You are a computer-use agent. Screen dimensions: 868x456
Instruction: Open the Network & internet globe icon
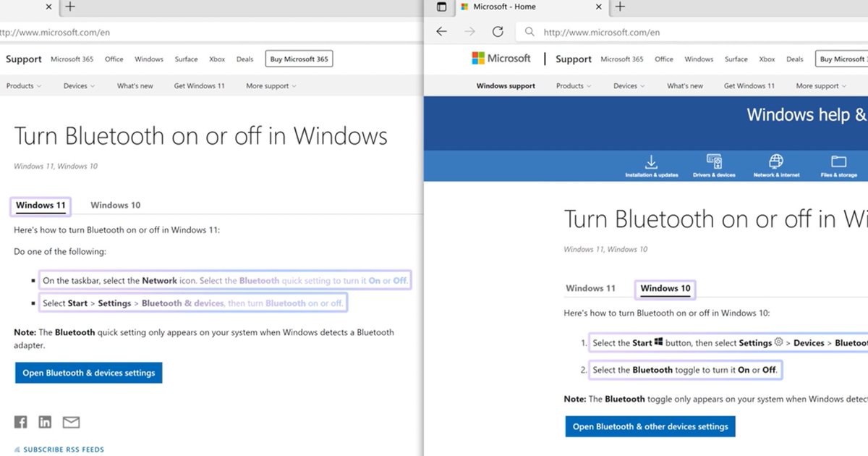pyautogui.click(x=776, y=166)
